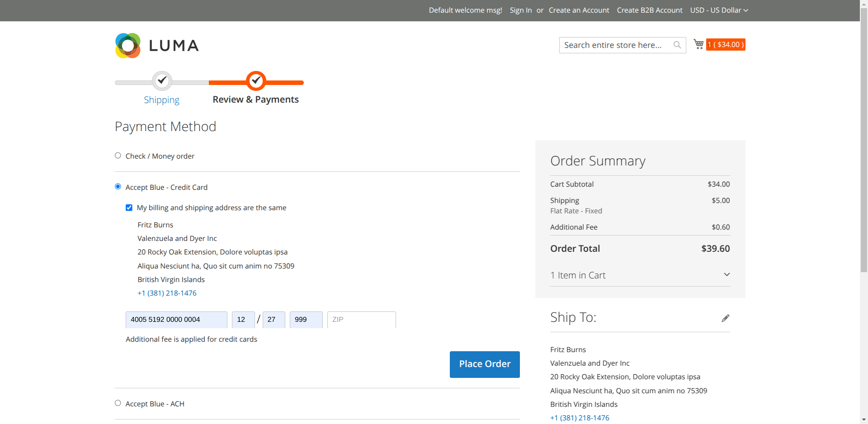Click the credit card number field
This screenshot has height=424, width=868.
[176, 320]
